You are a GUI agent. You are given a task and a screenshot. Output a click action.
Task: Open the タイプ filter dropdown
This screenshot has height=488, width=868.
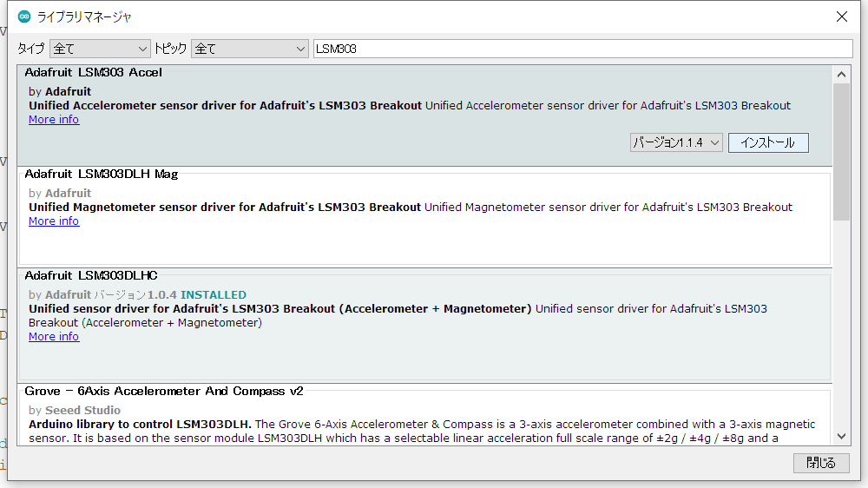click(x=100, y=49)
